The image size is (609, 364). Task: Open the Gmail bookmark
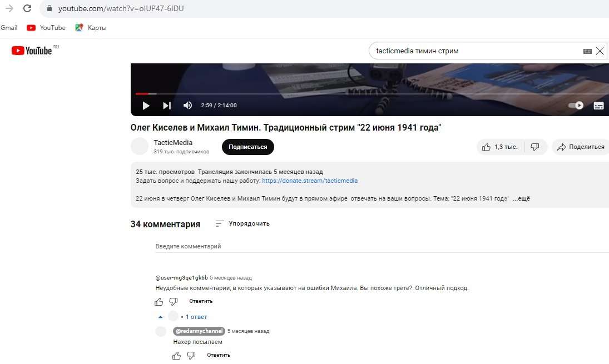coord(9,28)
